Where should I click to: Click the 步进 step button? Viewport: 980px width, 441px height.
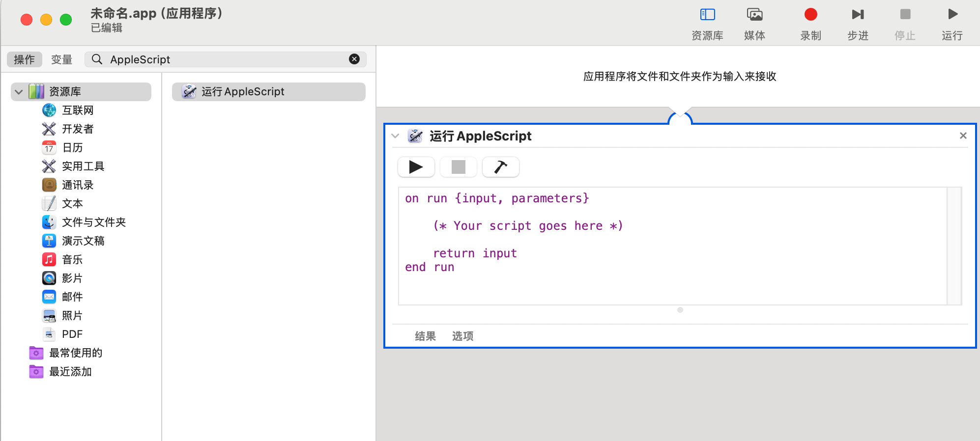pos(858,24)
